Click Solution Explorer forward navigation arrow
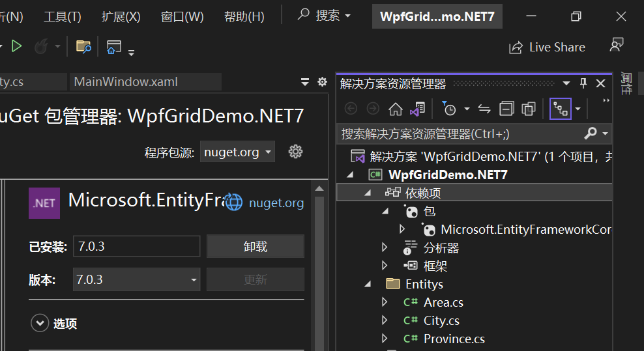 373,109
